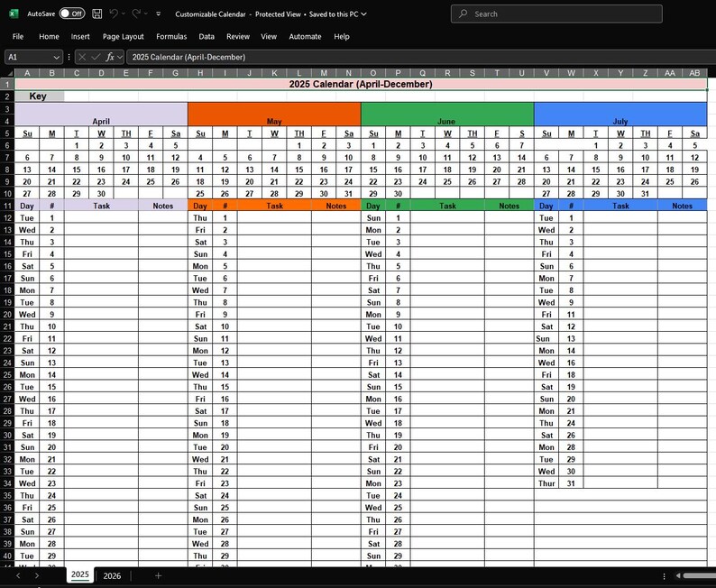
Task: Click date 31 in July mini calendar
Action: click(646, 194)
